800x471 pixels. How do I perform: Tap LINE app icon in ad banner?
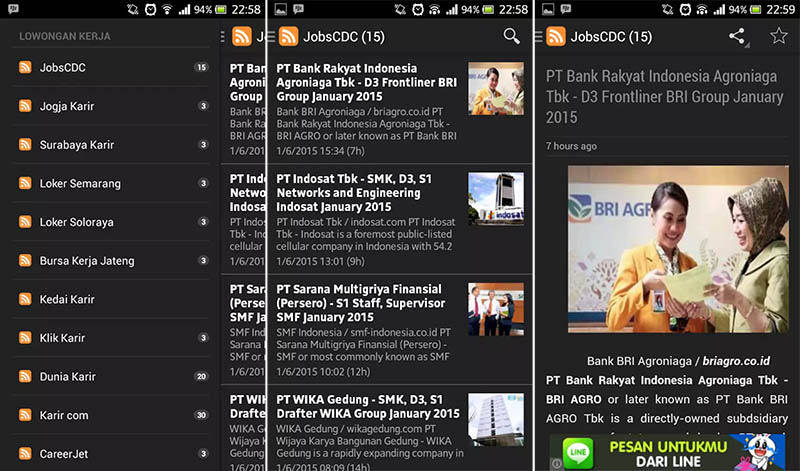pyautogui.click(x=578, y=453)
